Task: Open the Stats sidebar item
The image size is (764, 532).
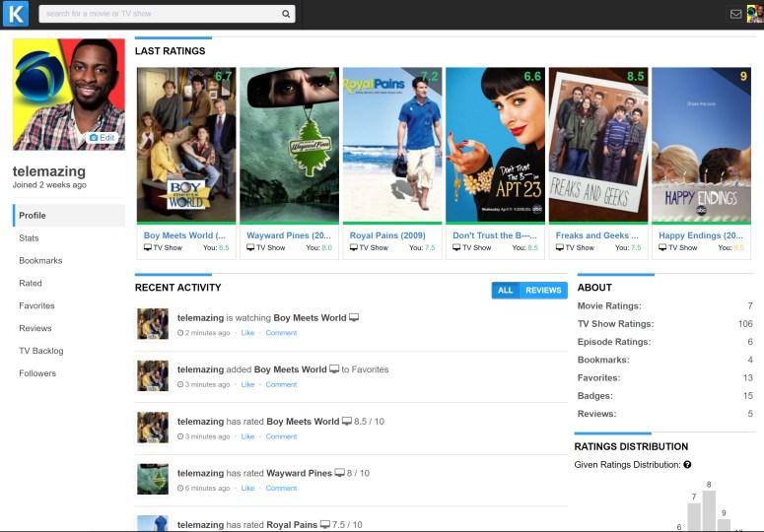Action: pyautogui.click(x=30, y=238)
